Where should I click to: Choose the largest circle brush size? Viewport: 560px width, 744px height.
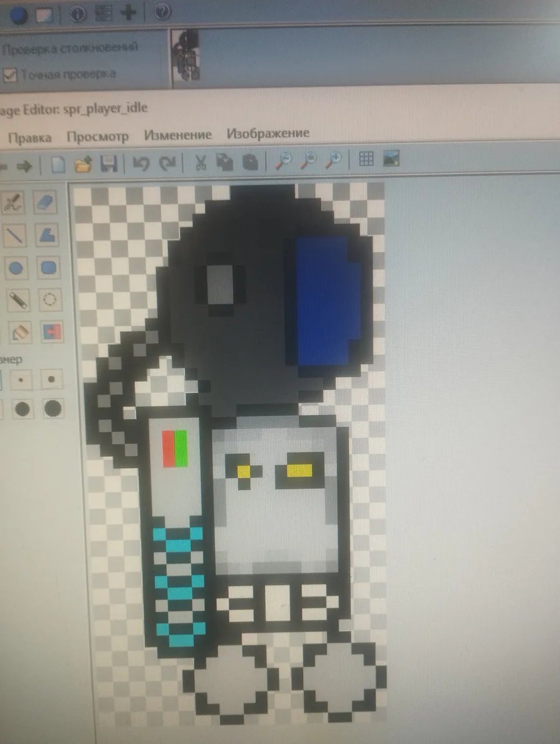(x=52, y=408)
